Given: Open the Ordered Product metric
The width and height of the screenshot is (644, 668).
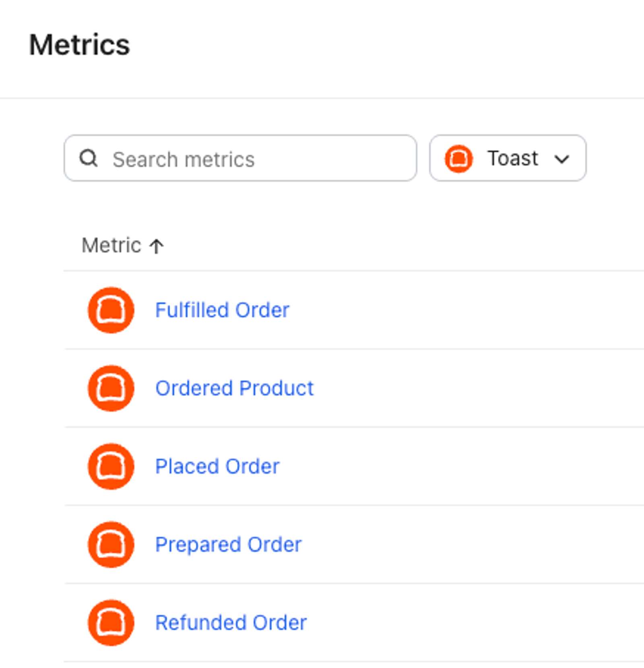Looking at the screenshot, I should click(234, 388).
